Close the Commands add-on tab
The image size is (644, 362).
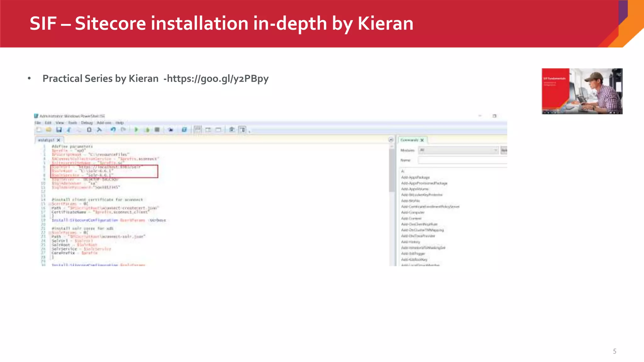click(422, 140)
